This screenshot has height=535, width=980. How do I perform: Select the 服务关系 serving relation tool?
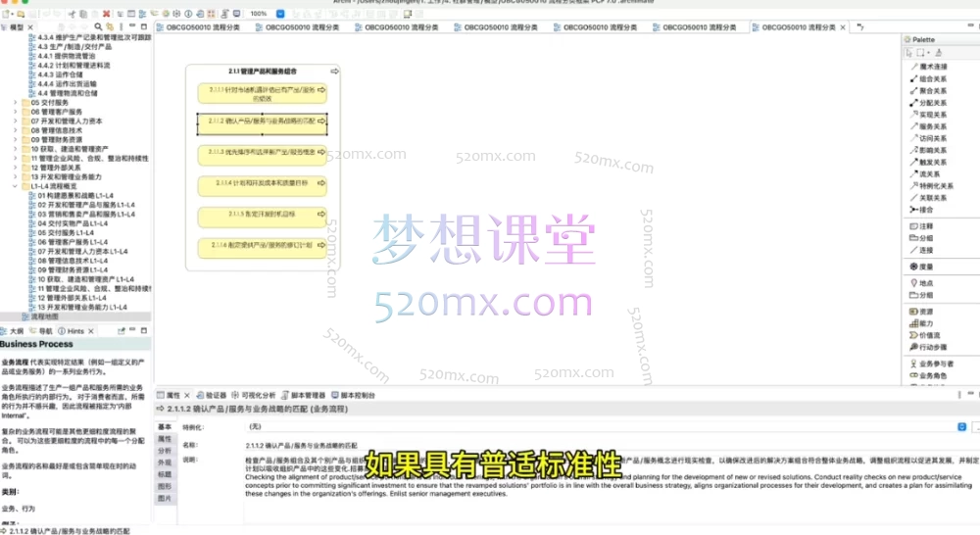(929, 126)
